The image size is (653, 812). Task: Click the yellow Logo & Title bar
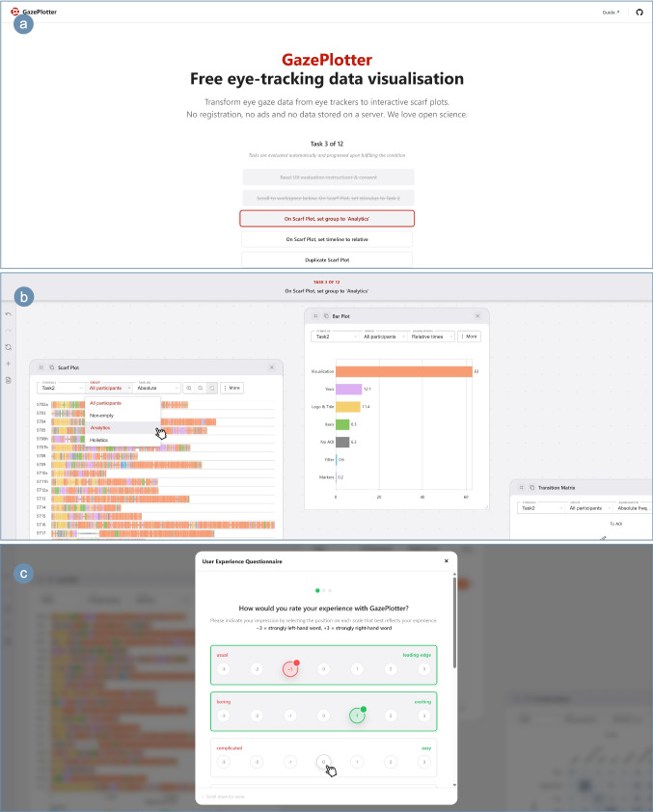point(348,407)
